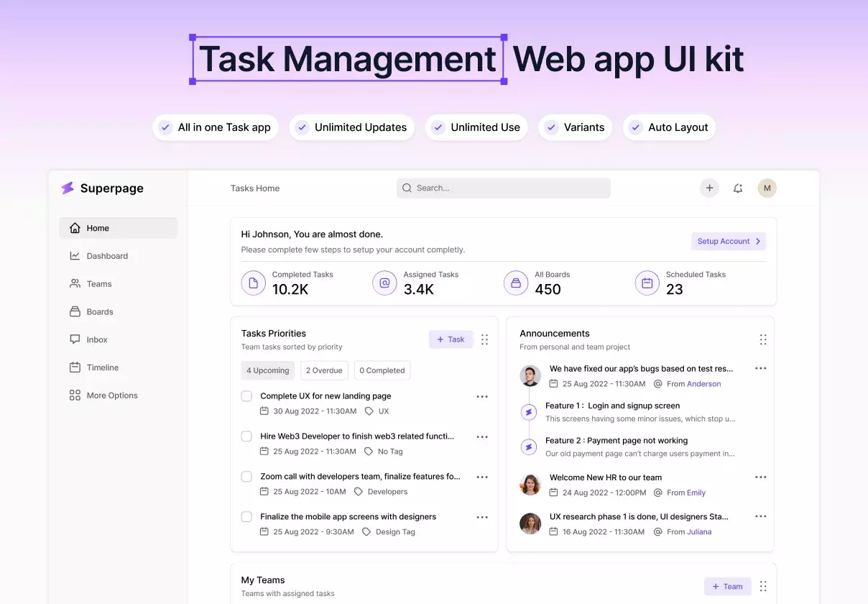Click the Search input field
This screenshot has width=868, height=604.
click(503, 188)
